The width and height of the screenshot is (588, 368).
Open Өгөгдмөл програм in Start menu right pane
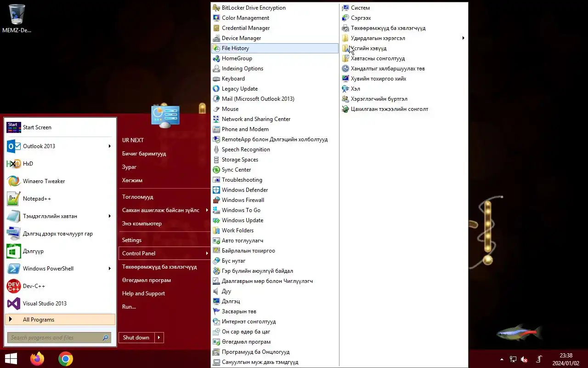164,280
